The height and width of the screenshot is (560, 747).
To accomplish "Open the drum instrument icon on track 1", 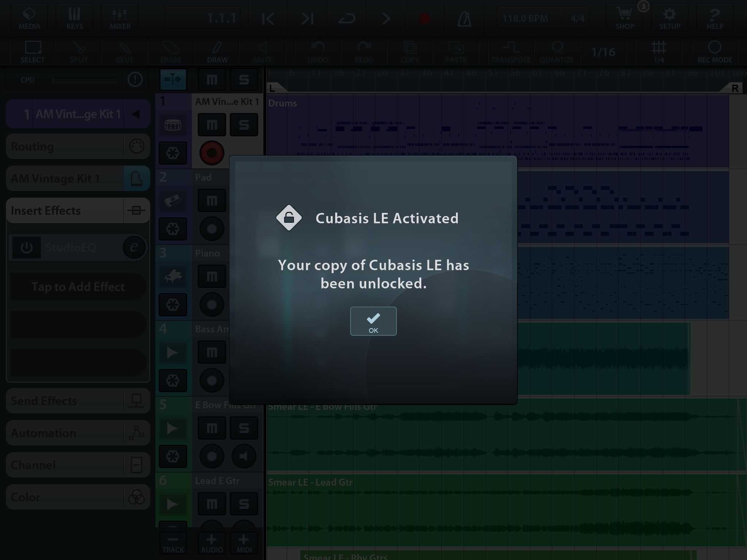I will coord(173,125).
